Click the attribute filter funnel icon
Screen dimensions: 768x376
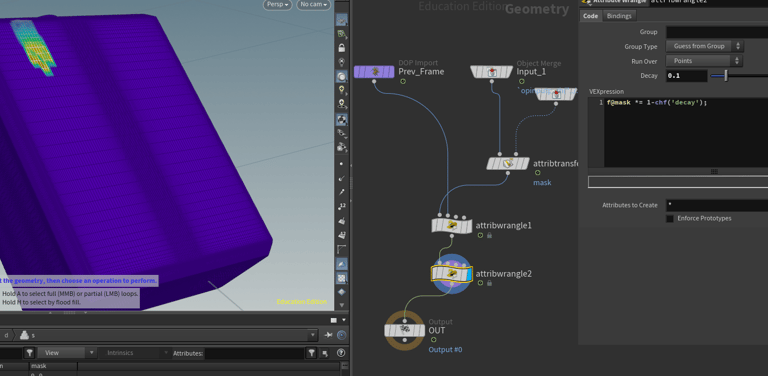311,353
